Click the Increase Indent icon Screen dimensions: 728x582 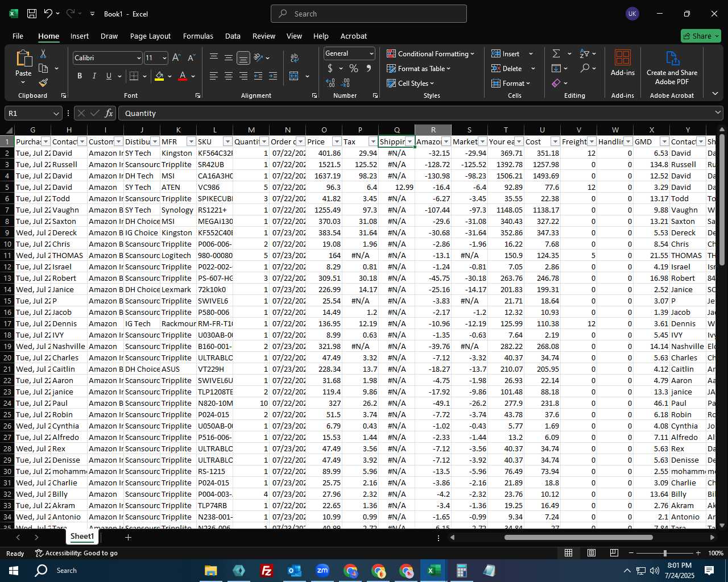273,76
